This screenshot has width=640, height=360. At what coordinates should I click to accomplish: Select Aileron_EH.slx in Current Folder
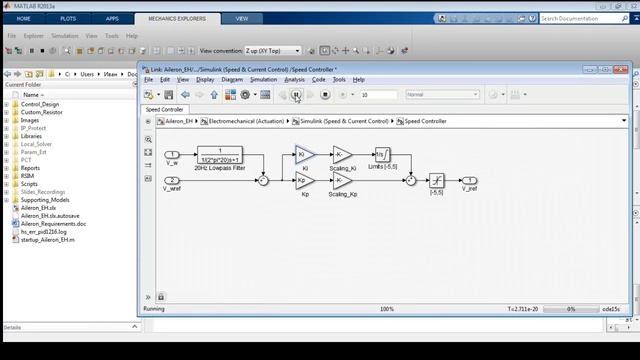pyautogui.click(x=38, y=208)
